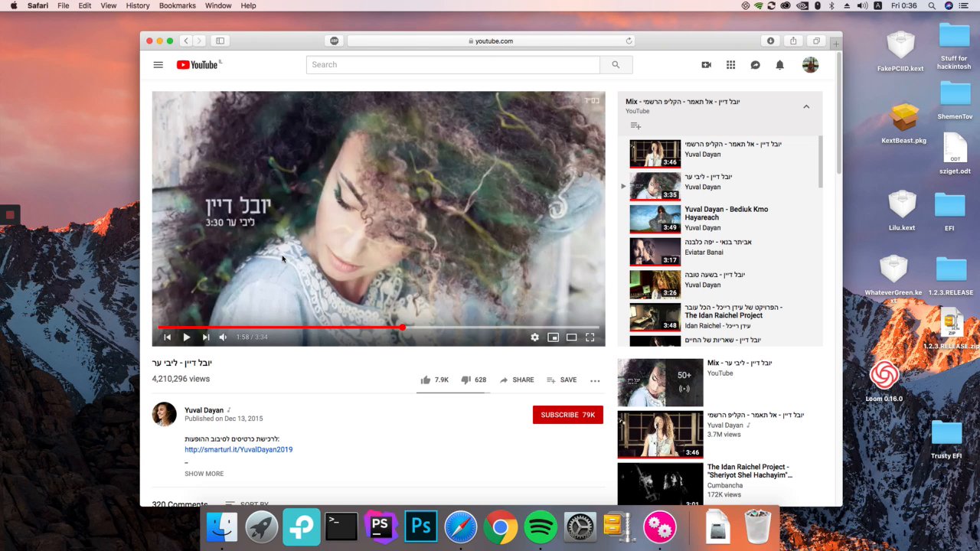
Task: Open the smarturl.it/YuvalDayan2019 link
Action: click(238, 449)
